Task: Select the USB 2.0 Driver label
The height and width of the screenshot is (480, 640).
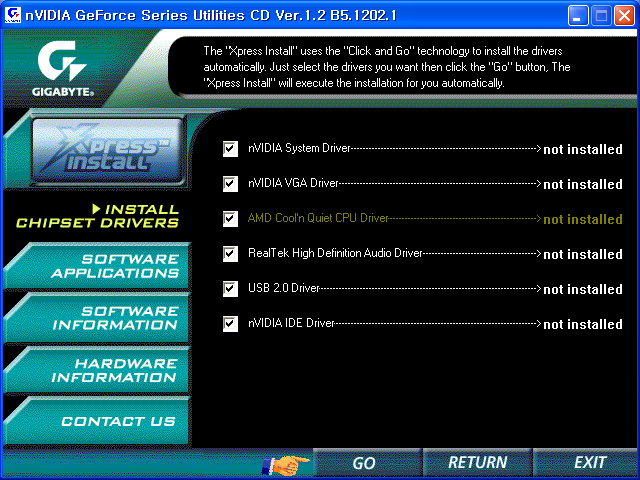Action: coord(284,289)
